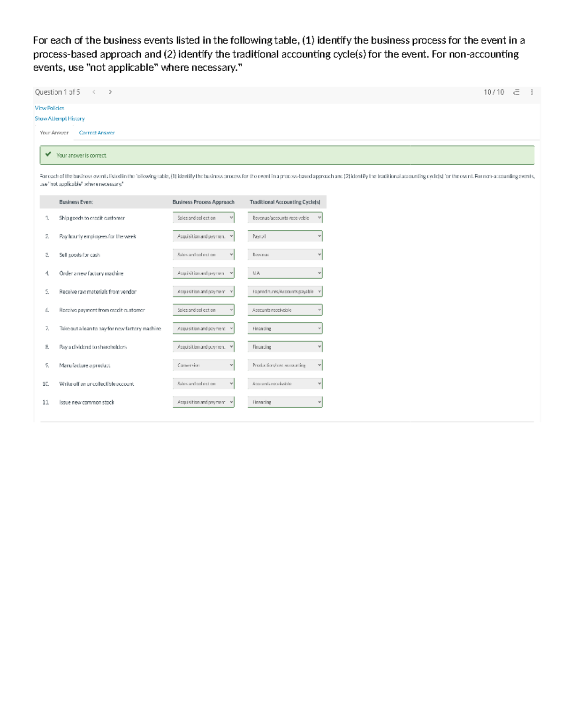Open accounting cycle dropdown for Take out a loan
Screen dimensions: 563x728
(x=285, y=329)
